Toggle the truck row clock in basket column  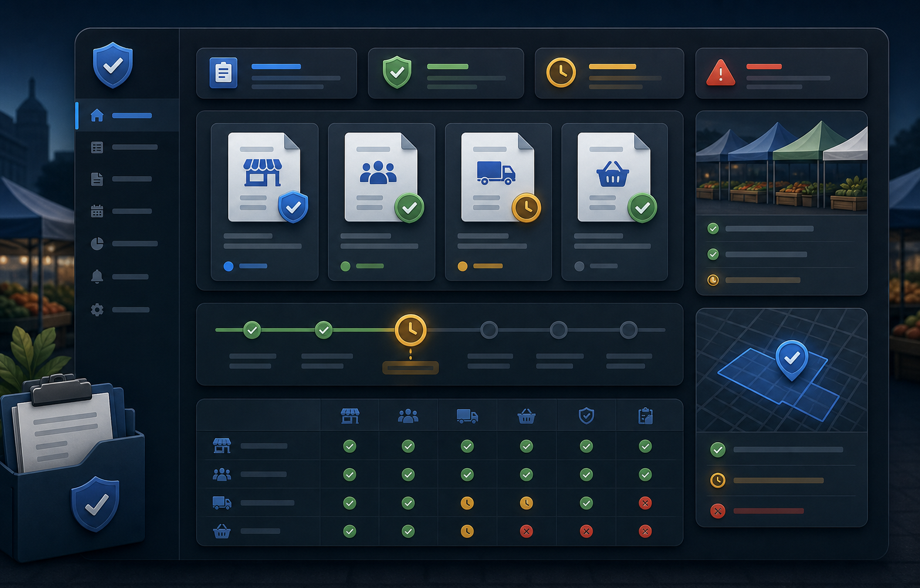click(526, 503)
